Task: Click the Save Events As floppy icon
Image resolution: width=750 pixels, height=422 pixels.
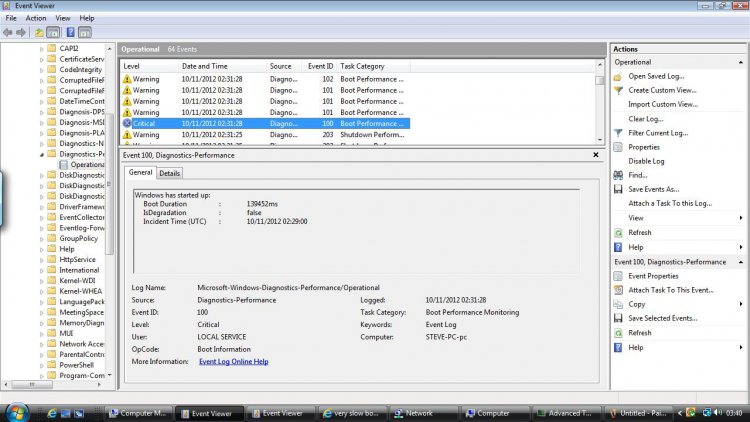Action: coord(619,189)
